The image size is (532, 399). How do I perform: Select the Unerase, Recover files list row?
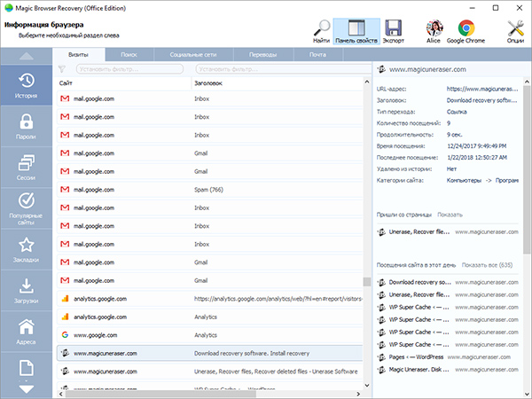[x=209, y=372]
